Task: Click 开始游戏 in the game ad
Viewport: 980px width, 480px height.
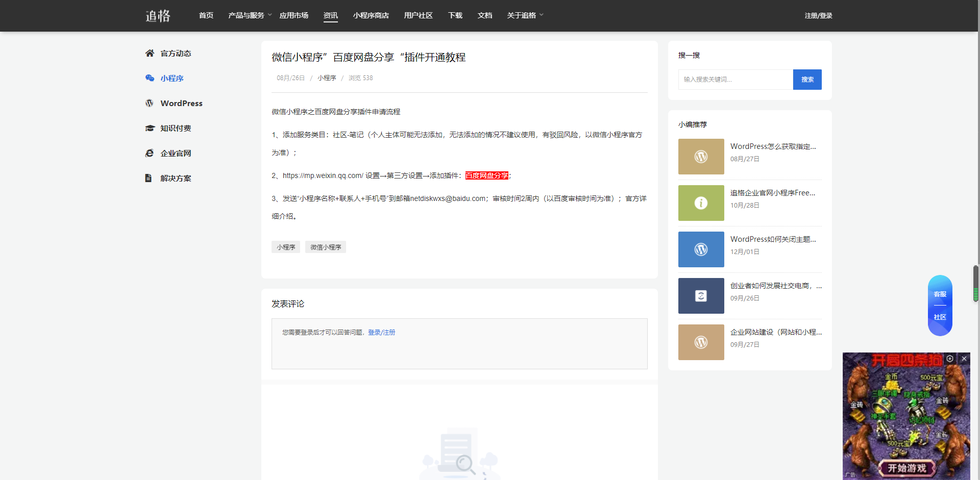Action: 906,468
